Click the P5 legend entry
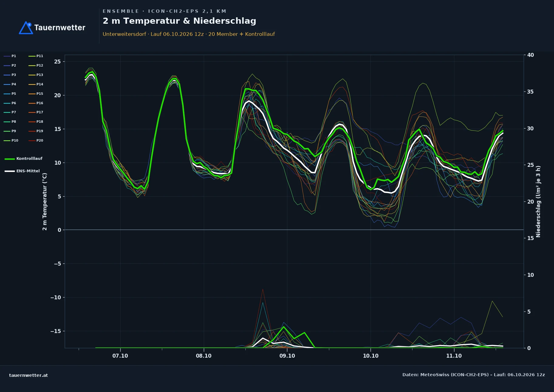Screen dimensions: 554x392 10,94
